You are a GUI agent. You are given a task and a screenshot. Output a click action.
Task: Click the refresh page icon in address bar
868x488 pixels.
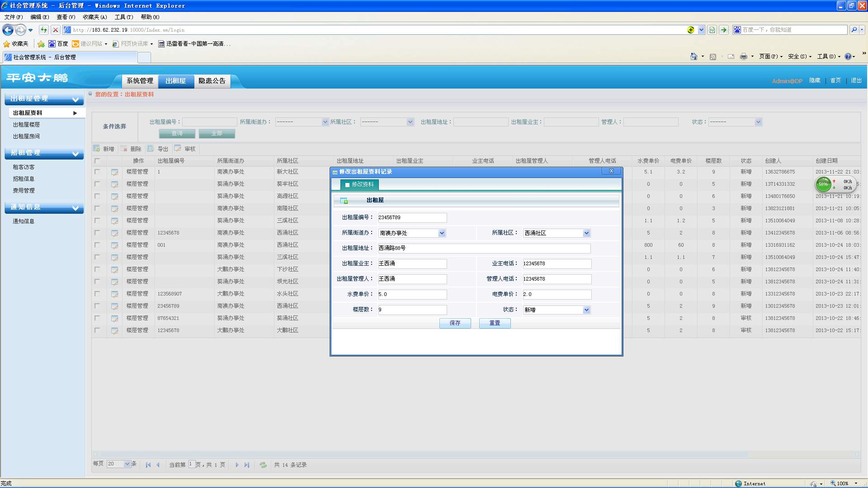click(43, 30)
